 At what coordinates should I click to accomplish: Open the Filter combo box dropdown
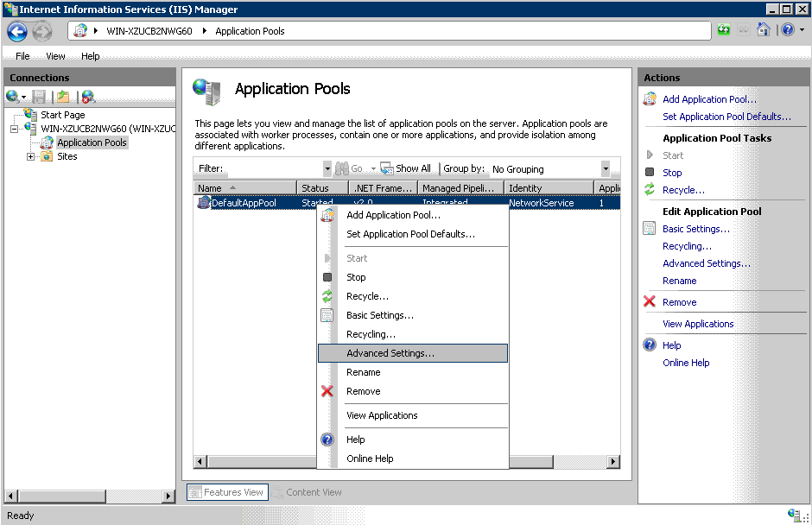click(x=327, y=169)
